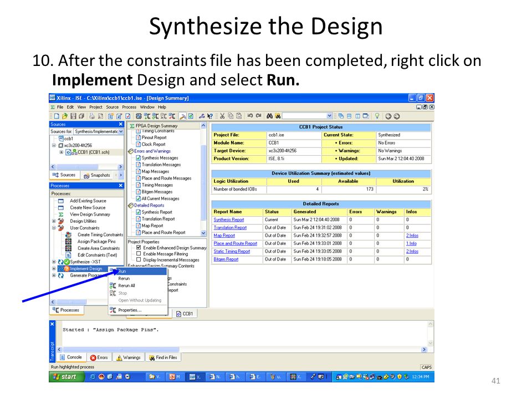
Task: Click the forward arrow navigation icon
Action: (x=396, y=116)
